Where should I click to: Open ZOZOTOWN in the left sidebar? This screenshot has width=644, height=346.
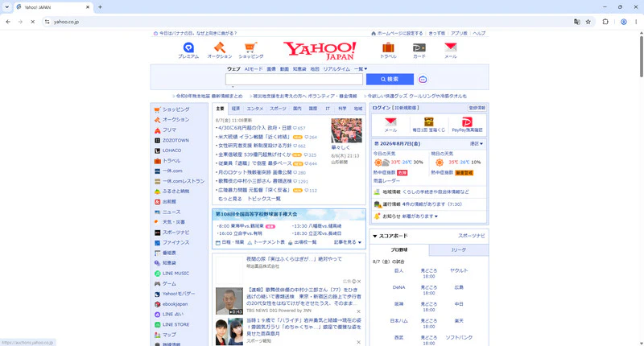[x=175, y=140]
